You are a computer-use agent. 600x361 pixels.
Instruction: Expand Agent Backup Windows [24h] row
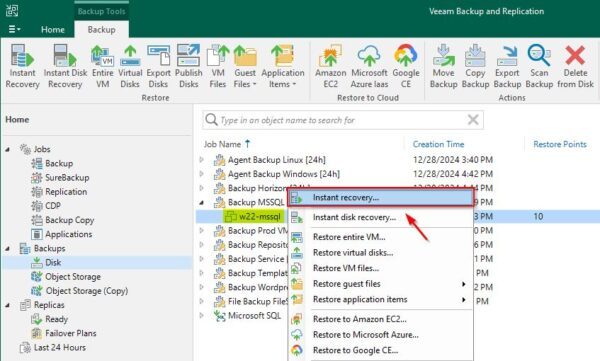coord(202,174)
